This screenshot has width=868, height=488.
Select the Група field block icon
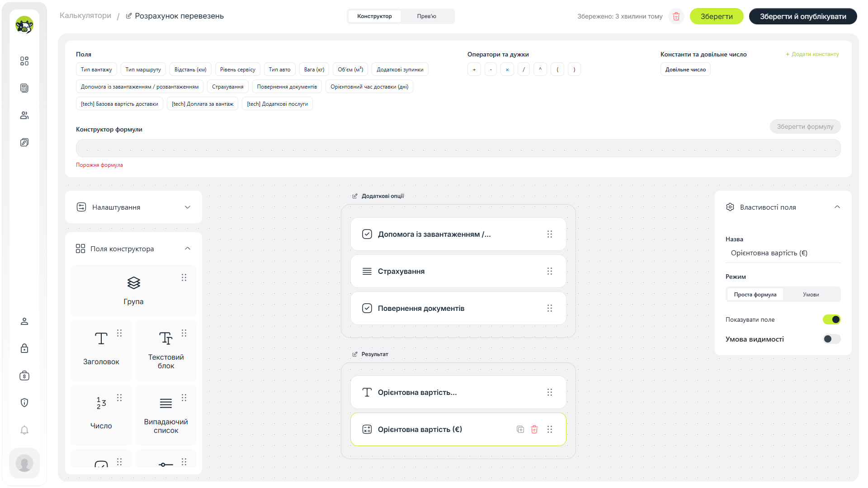point(133,283)
